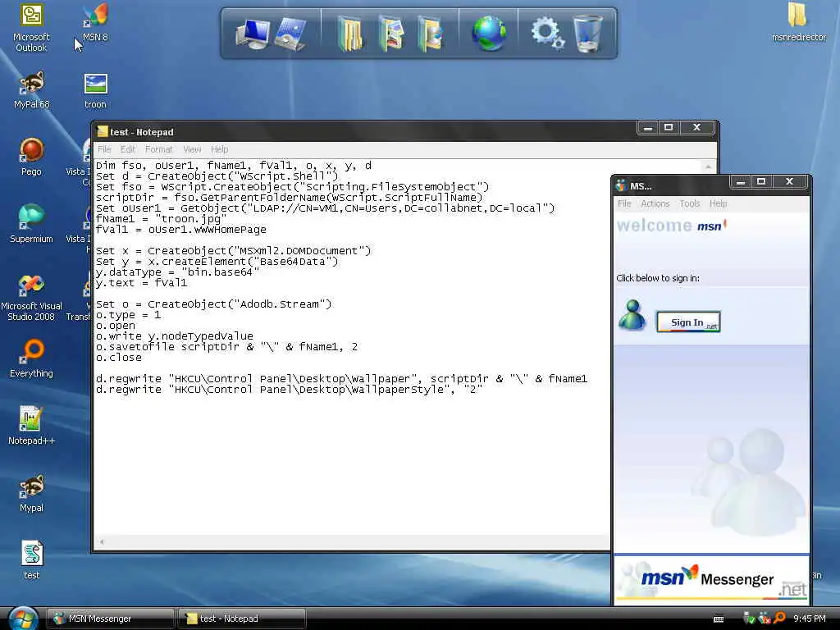Select the Everything search desktop icon
The height and width of the screenshot is (630, 840).
tap(31, 359)
